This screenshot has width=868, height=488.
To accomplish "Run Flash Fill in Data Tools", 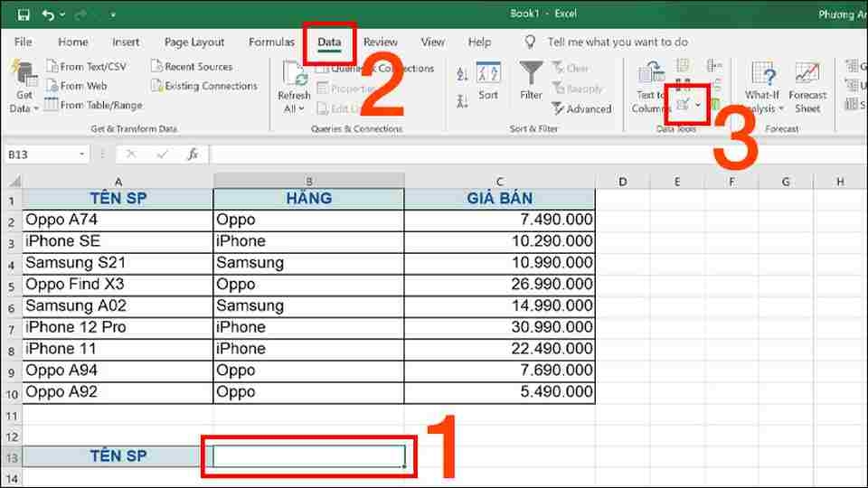I will tap(683, 66).
